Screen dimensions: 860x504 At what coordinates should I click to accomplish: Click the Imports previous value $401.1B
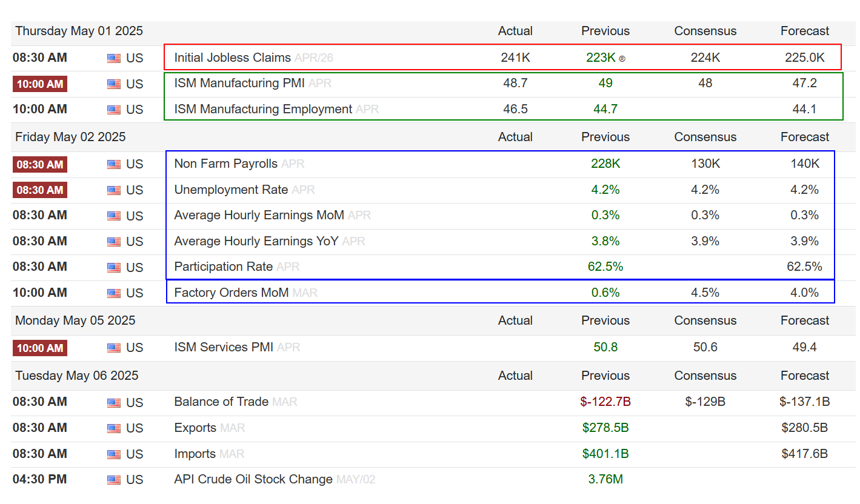(x=605, y=454)
